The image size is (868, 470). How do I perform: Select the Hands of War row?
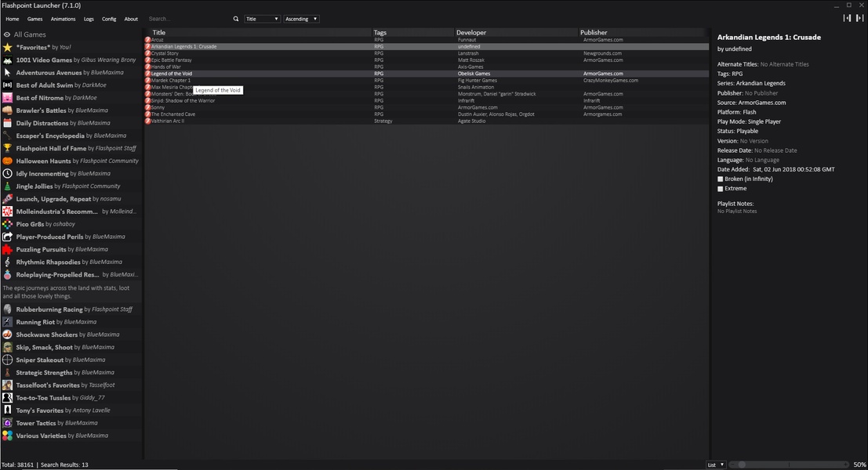427,67
